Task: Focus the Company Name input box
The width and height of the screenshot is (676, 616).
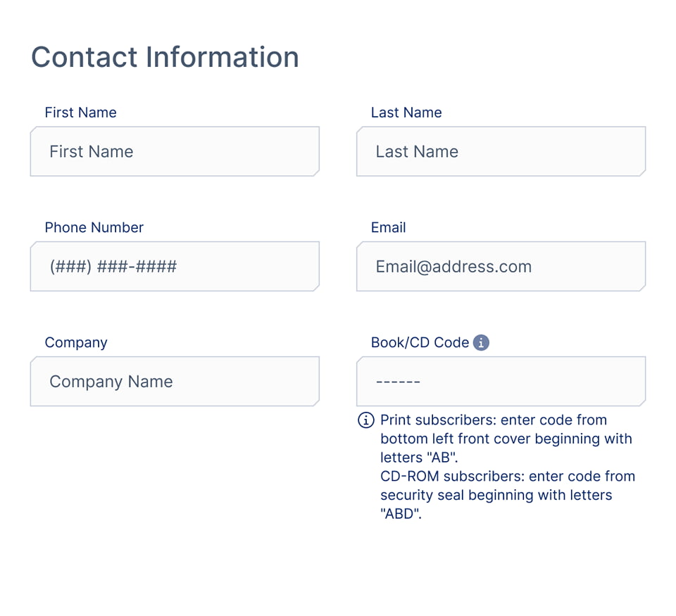Action: [175, 382]
